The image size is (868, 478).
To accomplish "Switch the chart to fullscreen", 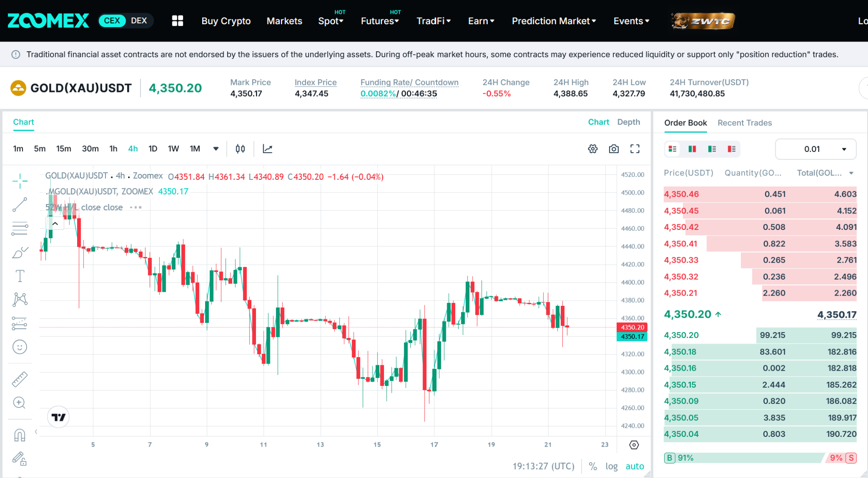I will (x=635, y=149).
